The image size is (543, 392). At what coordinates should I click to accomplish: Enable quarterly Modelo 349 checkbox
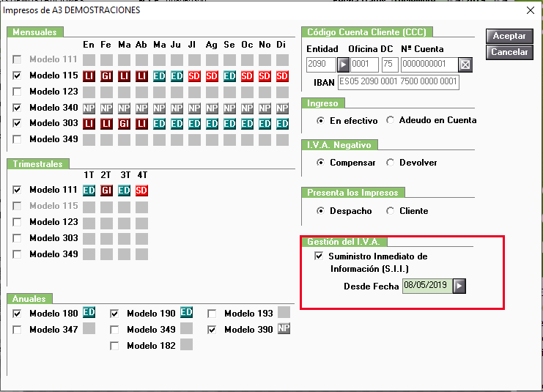pos(17,254)
